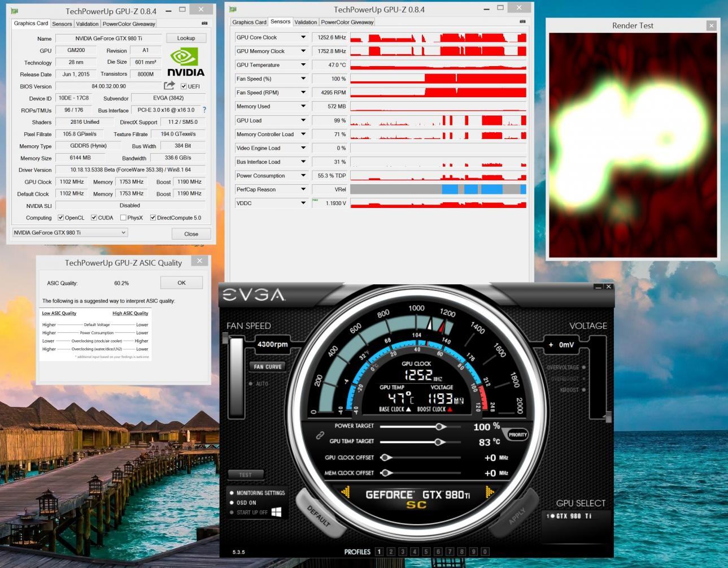Open the PerfCap Reason sensor dropdown
This screenshot has height=568, width=728.
point(303,189)
